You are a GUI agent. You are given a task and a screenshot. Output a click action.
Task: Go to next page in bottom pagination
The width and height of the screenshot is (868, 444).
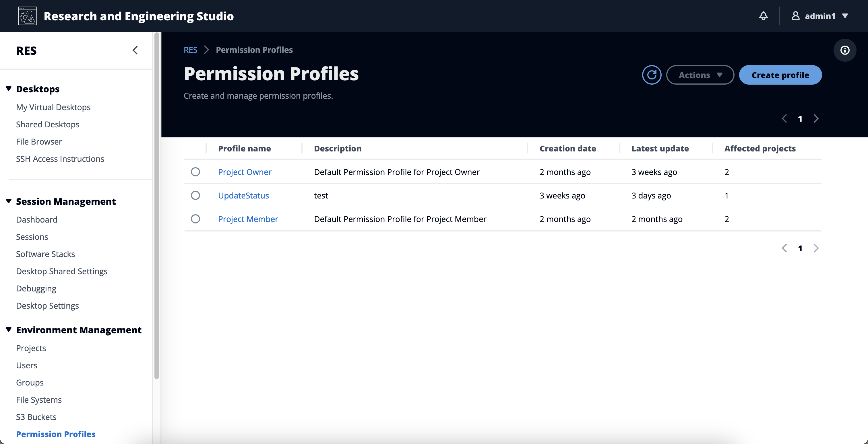tap(816, 248)
